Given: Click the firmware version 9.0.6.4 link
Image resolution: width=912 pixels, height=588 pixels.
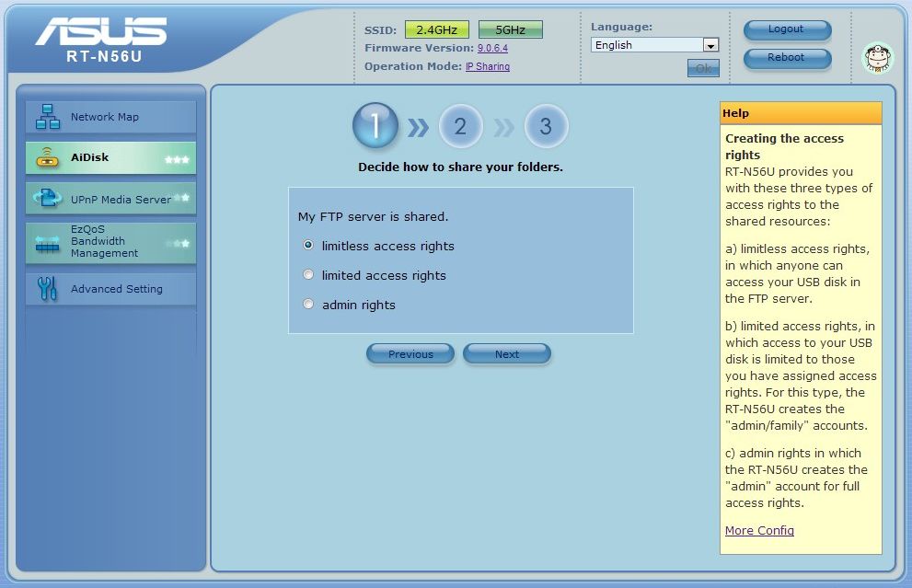Looking at the screenshot, I should point(492,48).
